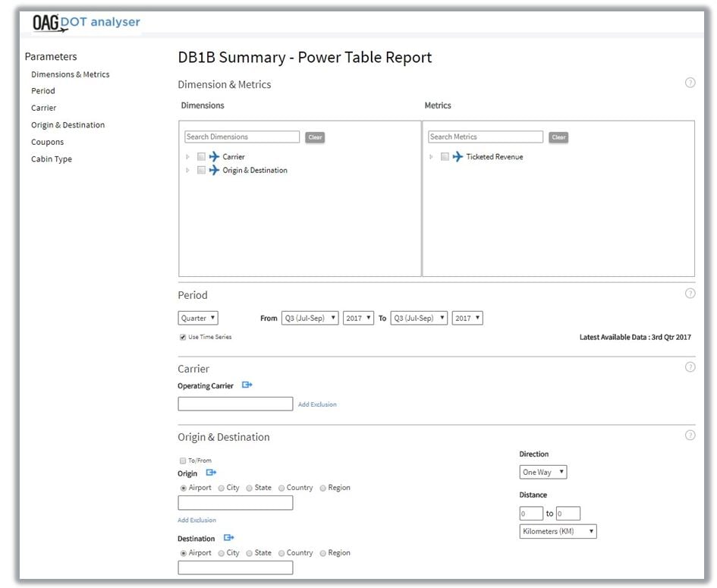
Task: Disable the Use Time Series checkbox
Action: 183,337
